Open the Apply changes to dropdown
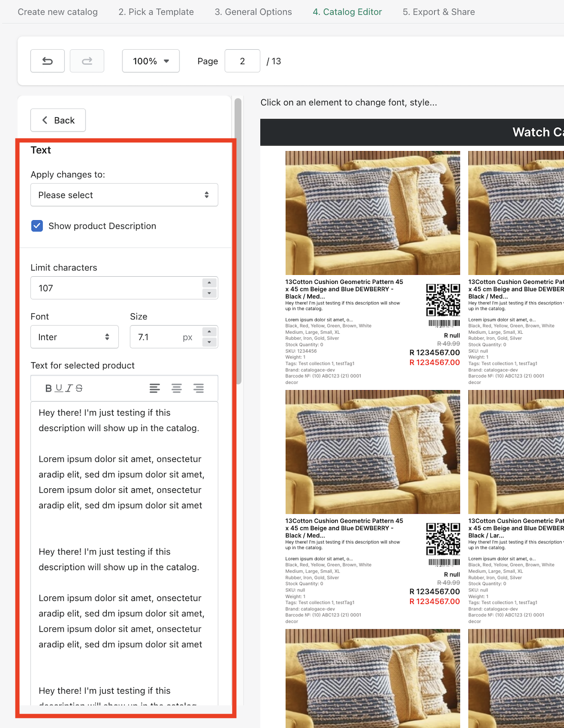The image size is (564, 728). point(124,195)
